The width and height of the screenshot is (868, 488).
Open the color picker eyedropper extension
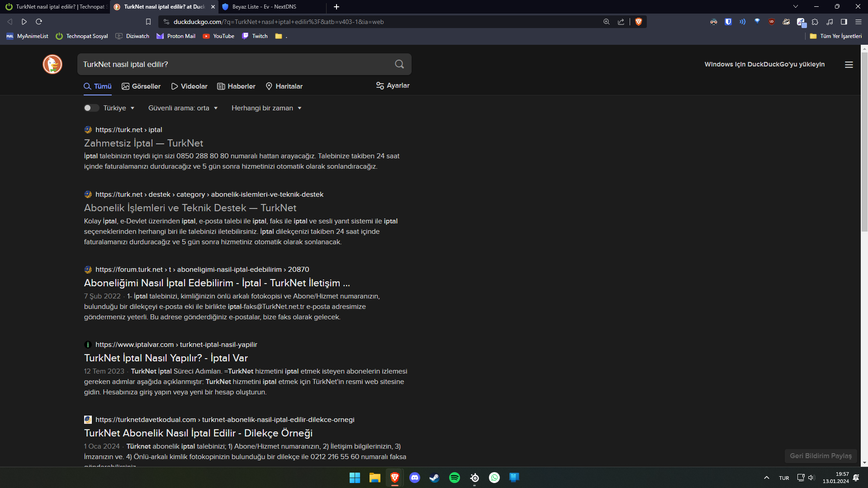click(801, 22)
